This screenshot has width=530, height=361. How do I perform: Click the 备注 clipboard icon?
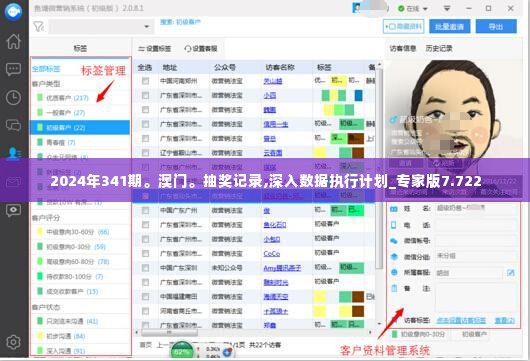coord(394,288)
